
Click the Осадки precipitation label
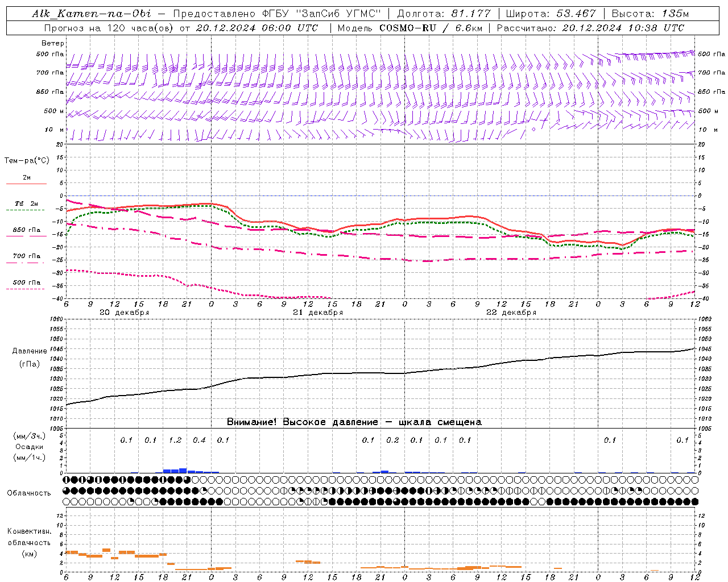click(x=30, y=447)
